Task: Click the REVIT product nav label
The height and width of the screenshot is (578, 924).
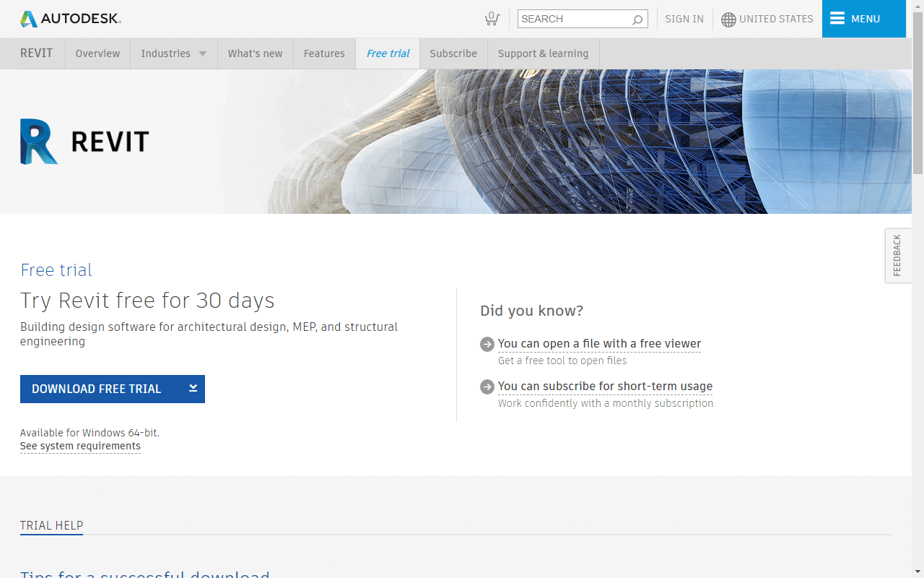Action: pyautogui.click(x=36, y=53)
